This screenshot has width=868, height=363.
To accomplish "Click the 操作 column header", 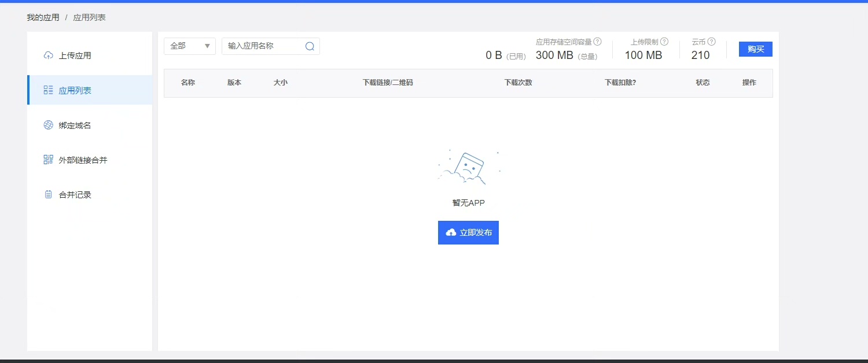I will pyautogui.click(x=749, y=83).
